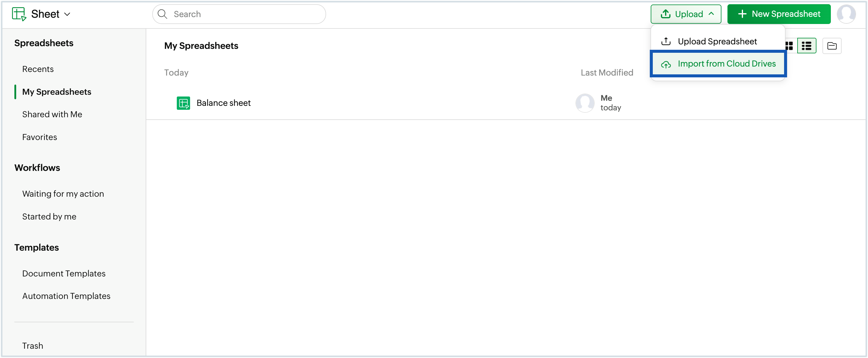Screen dimensions: 868x358
Task: Go to Shared with Me
Action: [x=52, y=114]
